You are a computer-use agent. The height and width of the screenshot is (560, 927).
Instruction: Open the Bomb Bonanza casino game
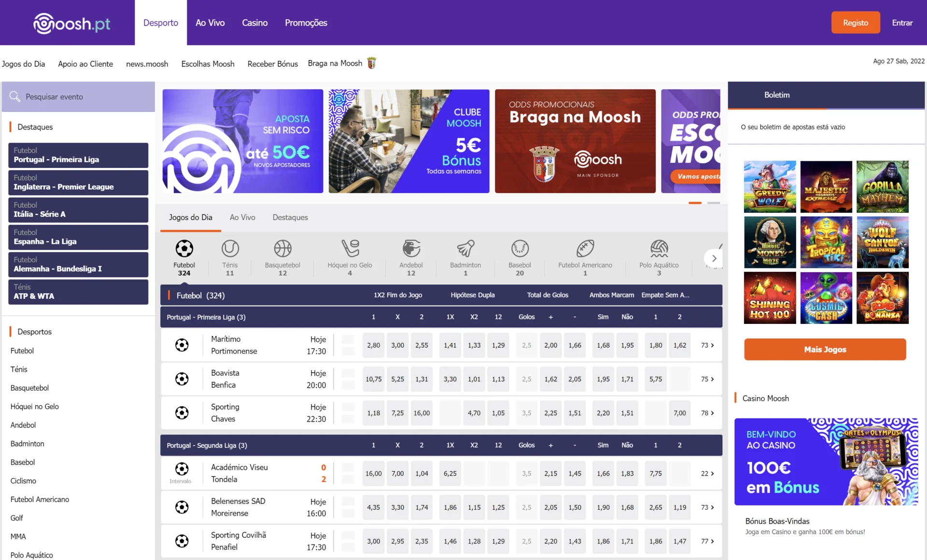coord(883,298)
